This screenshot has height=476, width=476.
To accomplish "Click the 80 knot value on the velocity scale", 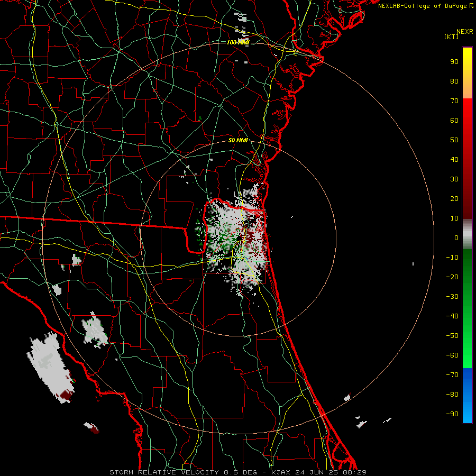I will 454,81.
